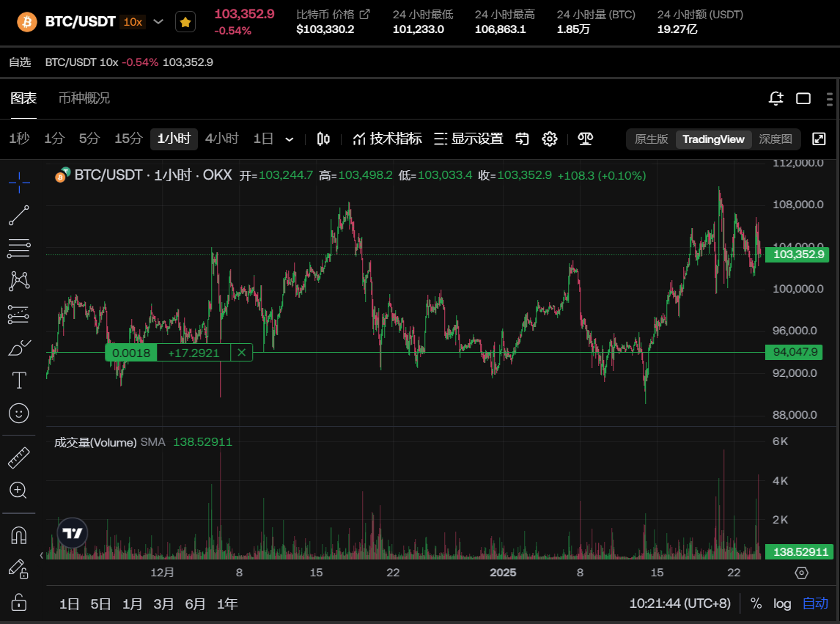Click the price alert bell icon
Image resolution: width=840 pixels, height=624 pixels.
[x=775, y=98]
